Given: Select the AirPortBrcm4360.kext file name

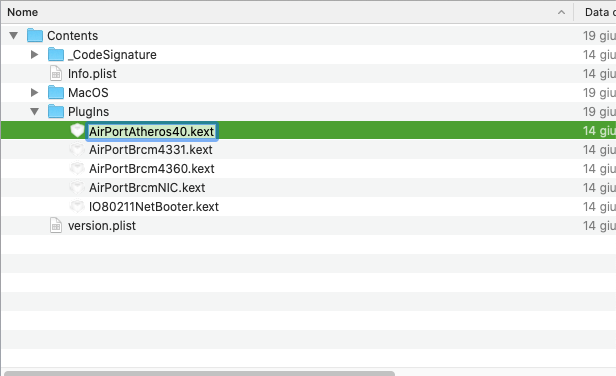Looking at the screenshot, I should coord(152,169).
